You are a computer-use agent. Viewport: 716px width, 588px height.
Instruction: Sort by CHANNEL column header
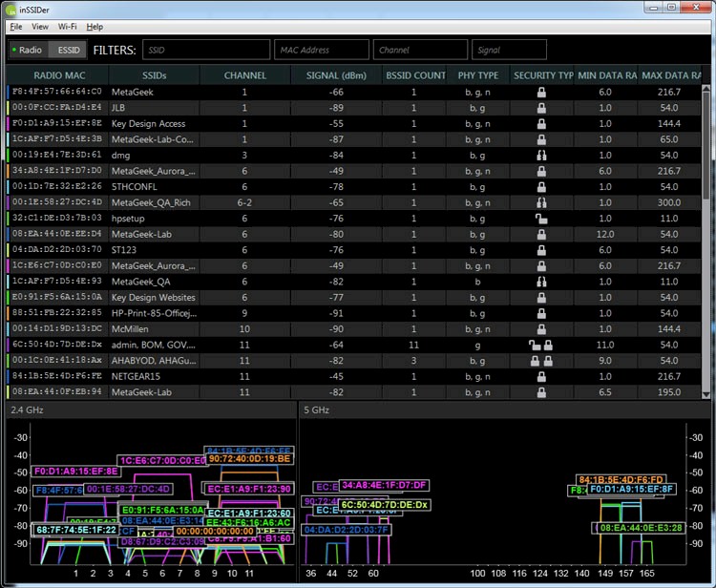pyautogui.click(x=245, y=75)
